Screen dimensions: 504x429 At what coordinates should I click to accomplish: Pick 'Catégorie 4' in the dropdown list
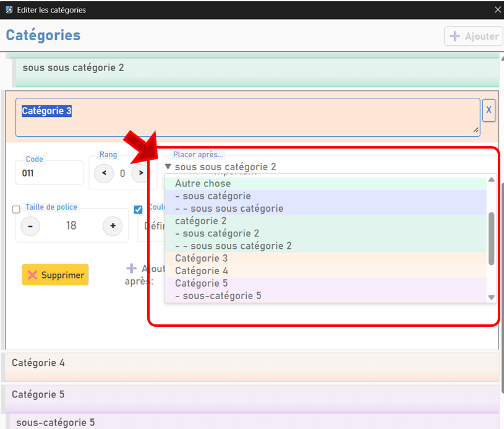(x=325, y=271)
